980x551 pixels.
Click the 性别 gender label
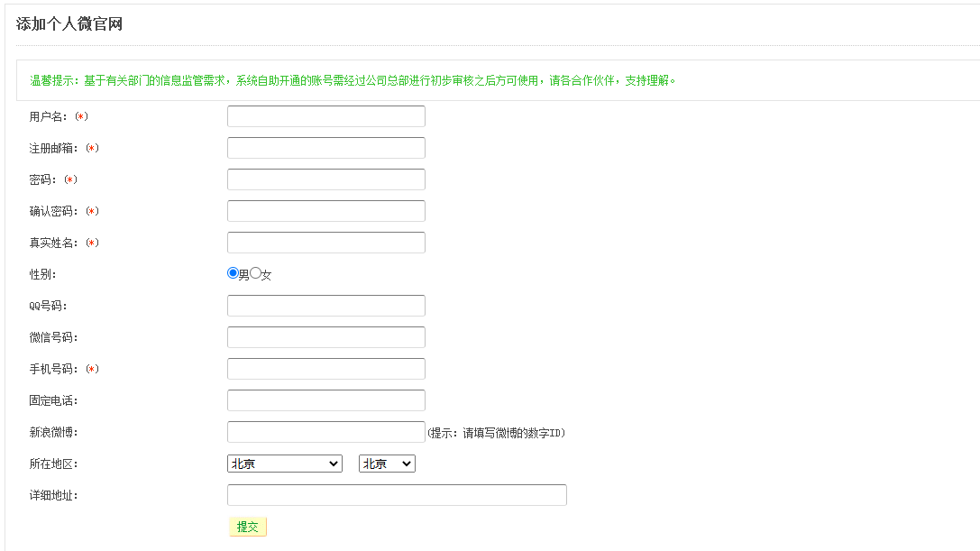[x=42, y=274]
